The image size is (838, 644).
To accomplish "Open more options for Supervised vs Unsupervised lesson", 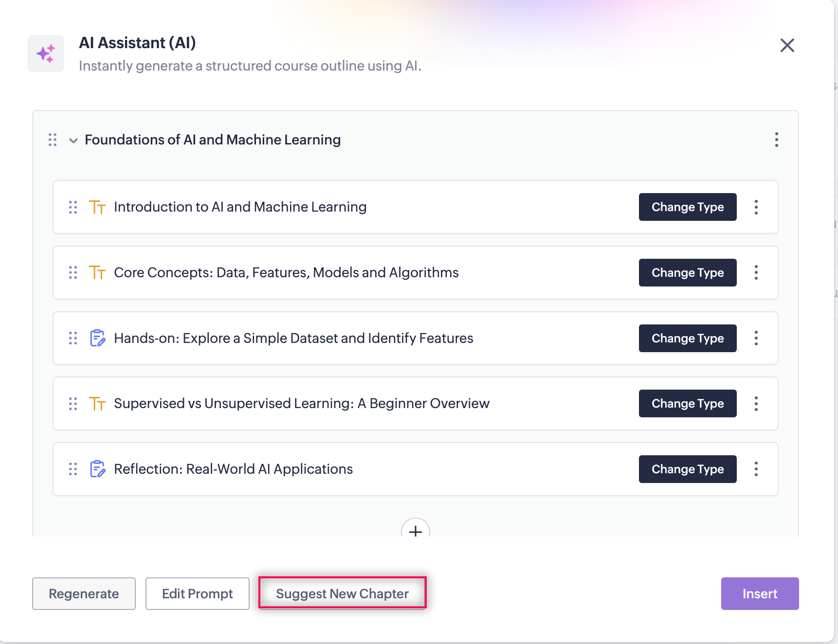I will pyautogui.click(x=756, y=404).
